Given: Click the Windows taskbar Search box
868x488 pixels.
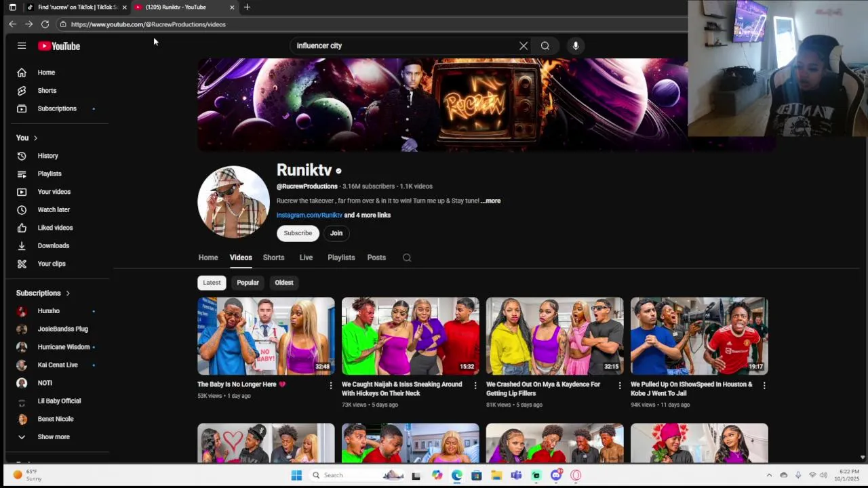Looking at the screenshot, I should (358, 475).
